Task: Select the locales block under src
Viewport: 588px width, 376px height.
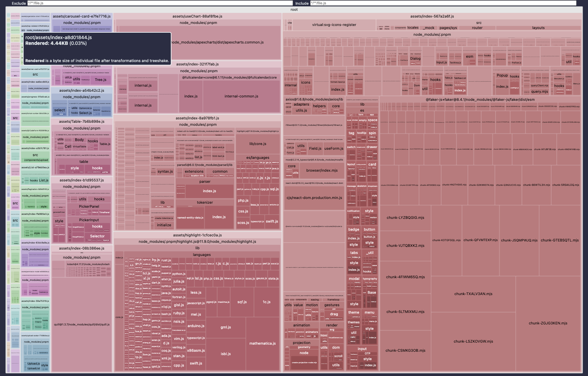Action: [x=413, y=28]
